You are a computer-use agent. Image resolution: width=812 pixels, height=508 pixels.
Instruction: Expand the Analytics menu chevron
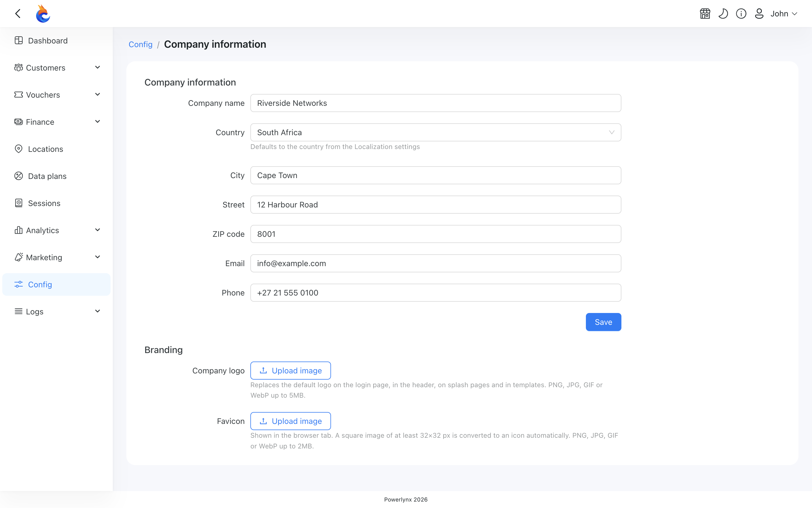click(98, 230)
